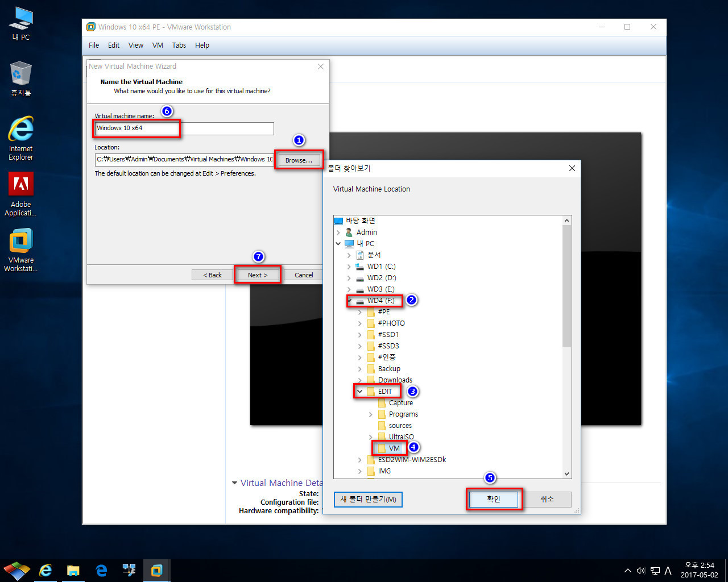Open File Explorer from the taskbar
Image resolution: width=728 pixels, height=582 pixels.
coord(73,570)
